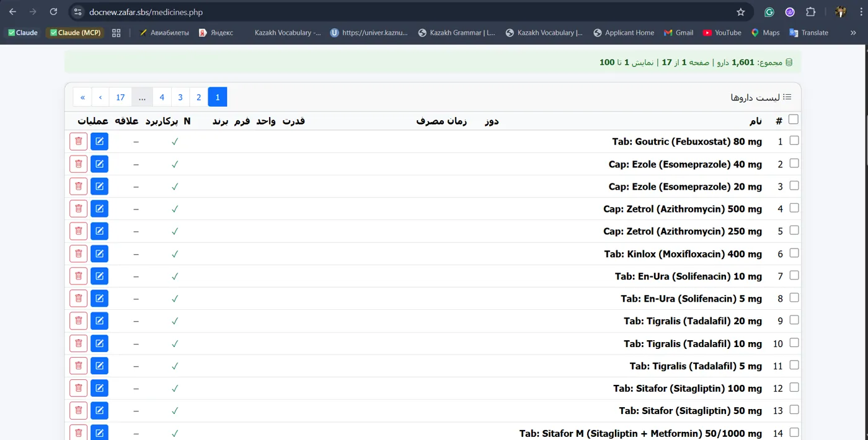Go back to the previous page

[12, 12]
